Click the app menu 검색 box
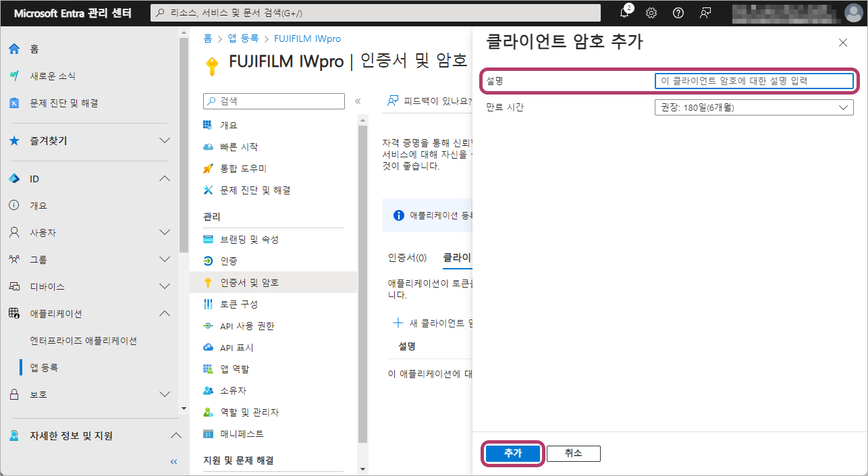Screen dimensions: 868x476 tap(274, 101)
